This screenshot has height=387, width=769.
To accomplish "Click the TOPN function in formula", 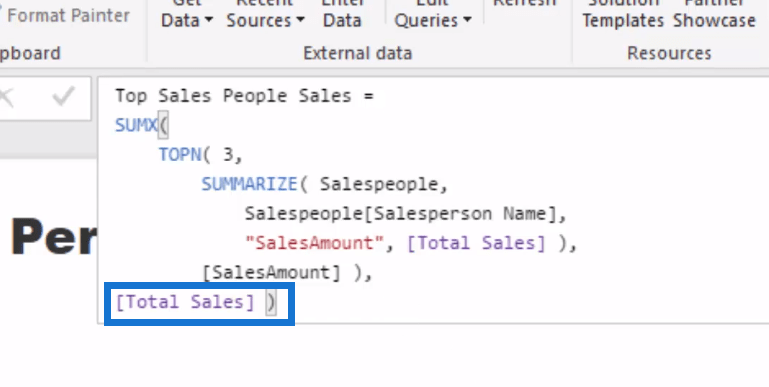I will pyautogui.click(x=179, y=155).
